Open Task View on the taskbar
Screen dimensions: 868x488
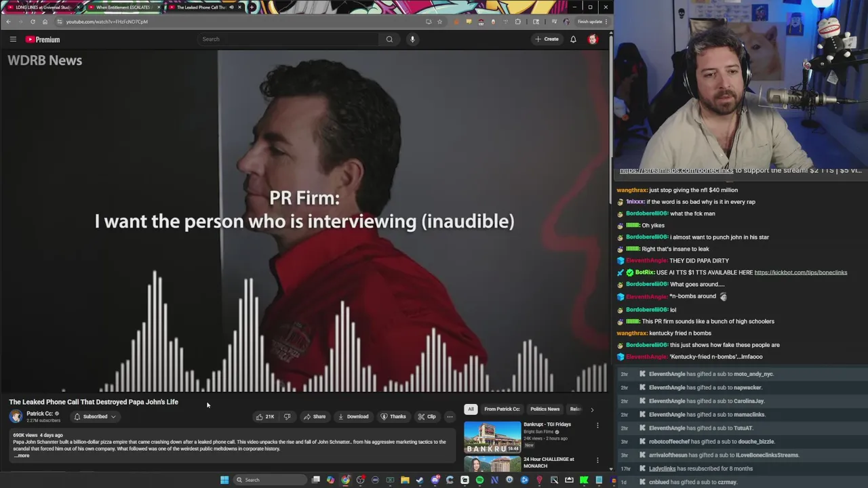[x=316, y=480]
